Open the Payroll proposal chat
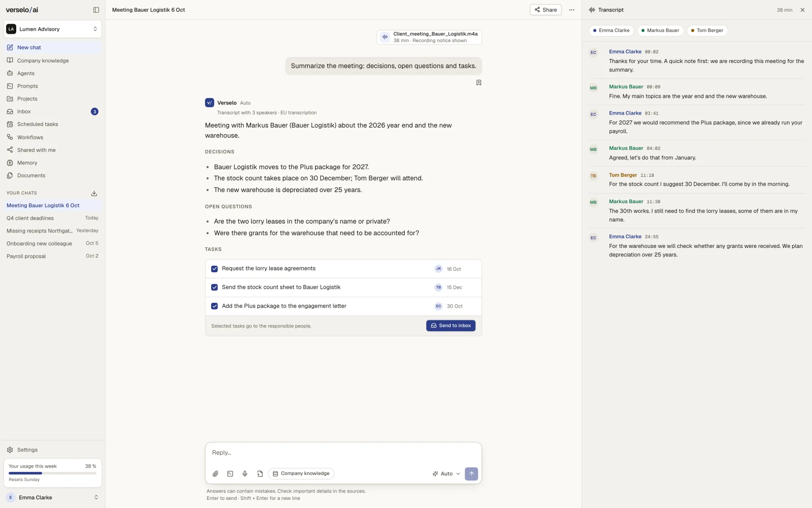Image resolution: width=812 pixels, height=508 pixels. point(53,256)
